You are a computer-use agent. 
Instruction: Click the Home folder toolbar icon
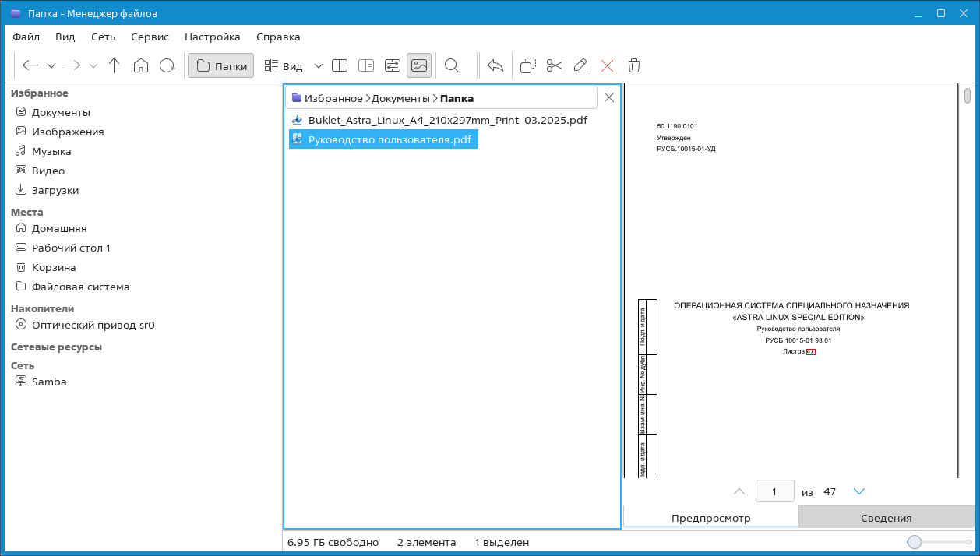coord(141,65)
